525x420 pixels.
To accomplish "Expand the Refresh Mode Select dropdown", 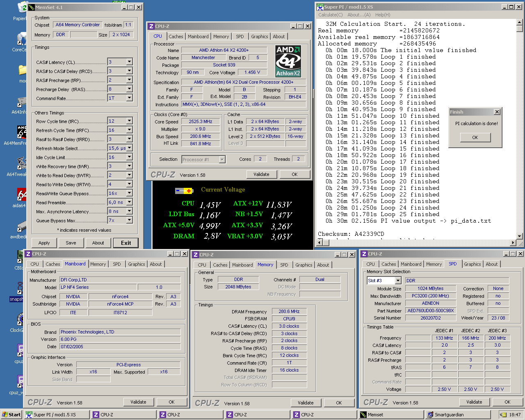I will (x=129, y=148).
